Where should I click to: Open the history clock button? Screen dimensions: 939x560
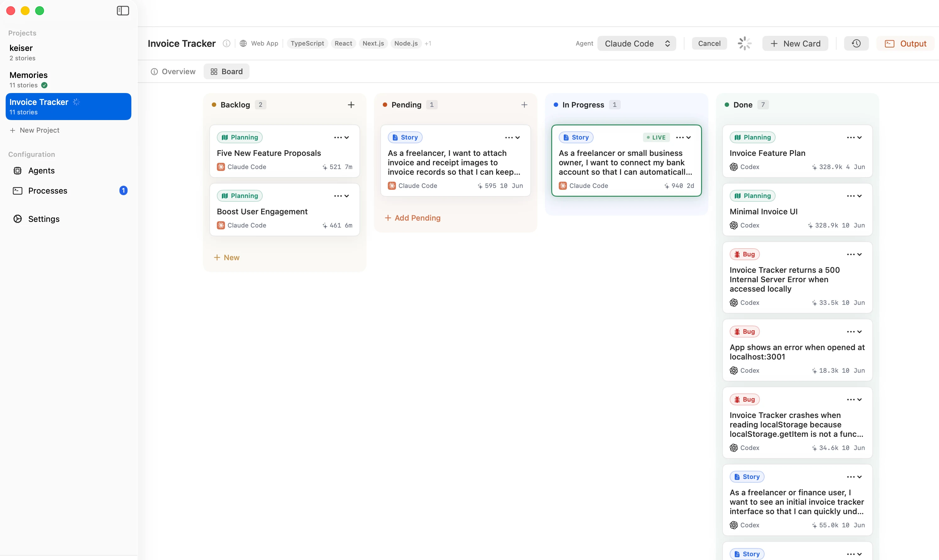tap(856, 43)
